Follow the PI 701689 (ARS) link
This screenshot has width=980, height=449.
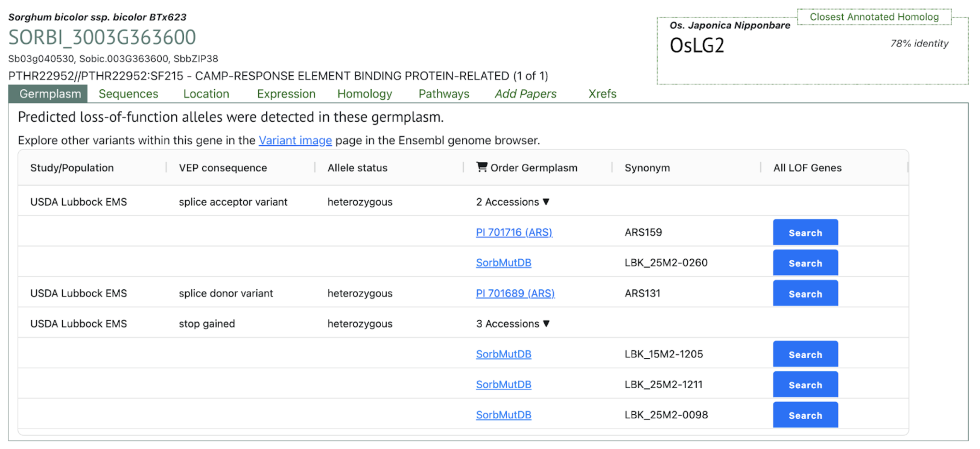pyautogui.click(x=515, y=293)
